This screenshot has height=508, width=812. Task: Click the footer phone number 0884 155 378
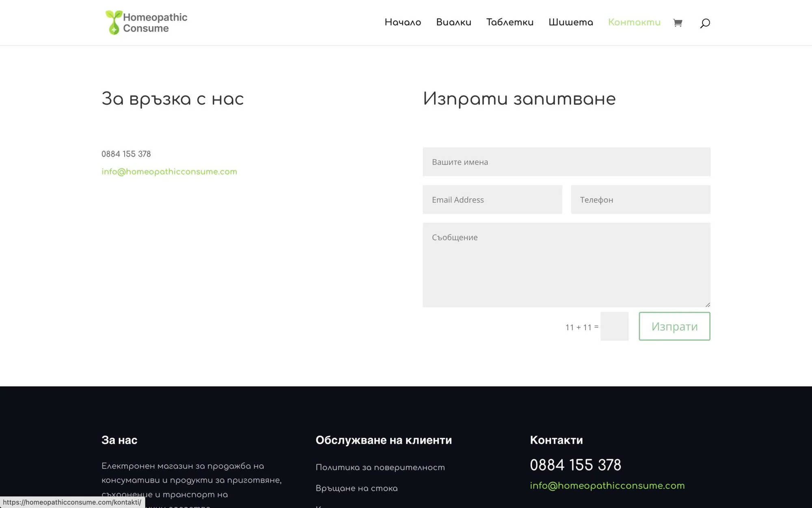click(575, 465)
